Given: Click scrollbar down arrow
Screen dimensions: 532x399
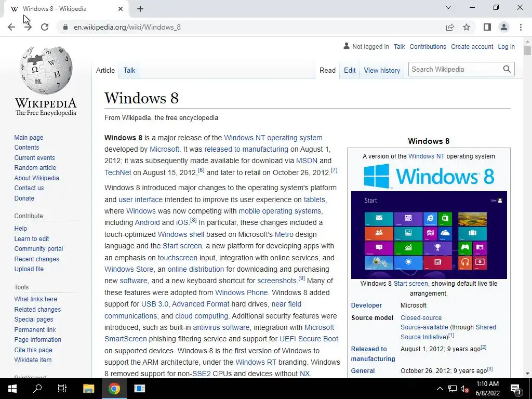Looking at the screenshot, I should pos(527,374).
